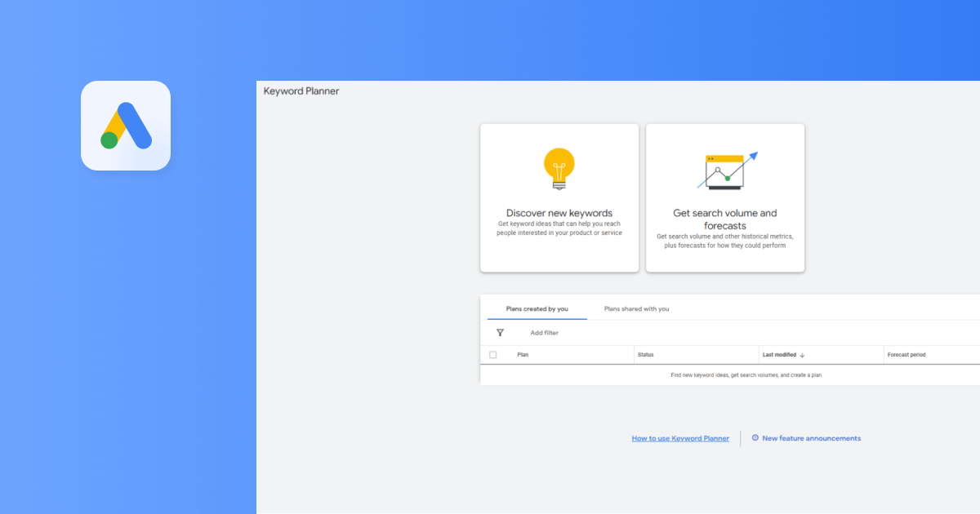The image size is (980, 514).
Task: Click the yellow lightbulb icon
Action: (x=559, y=169)
